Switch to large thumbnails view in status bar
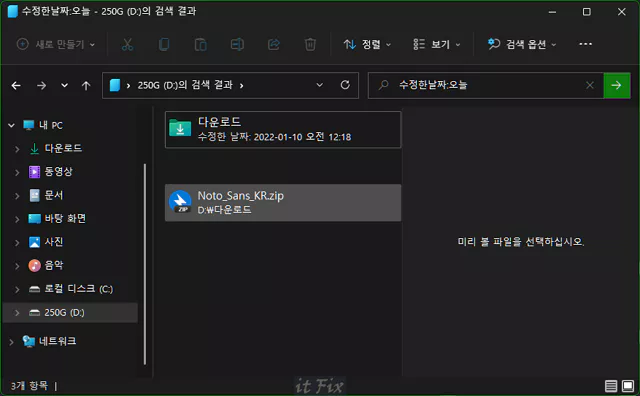 [628, 386]
